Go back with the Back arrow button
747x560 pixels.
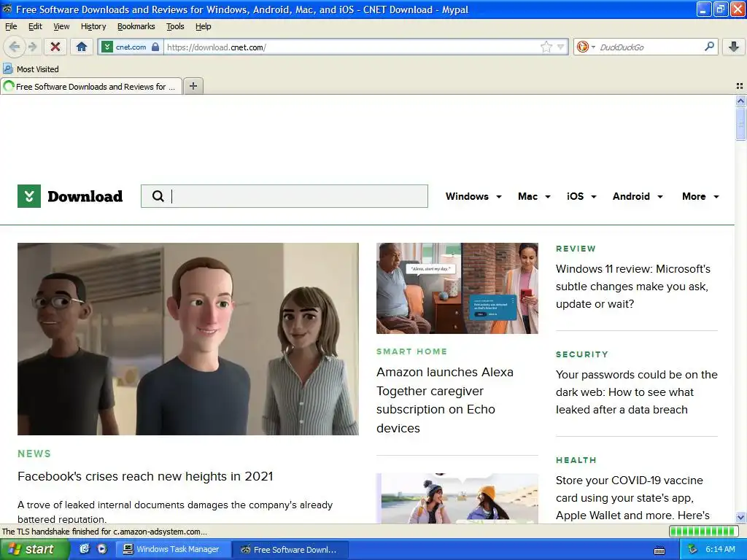[15, 47]
